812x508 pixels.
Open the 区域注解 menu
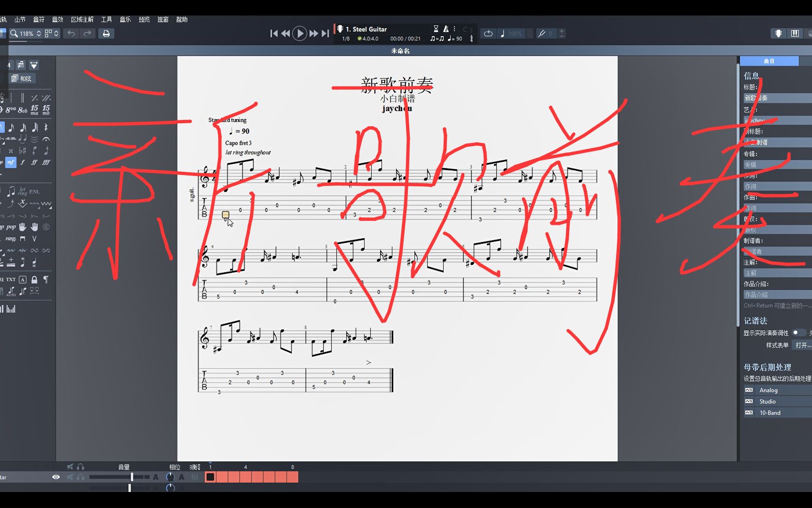pyautogui.click(x=82, y=19)
